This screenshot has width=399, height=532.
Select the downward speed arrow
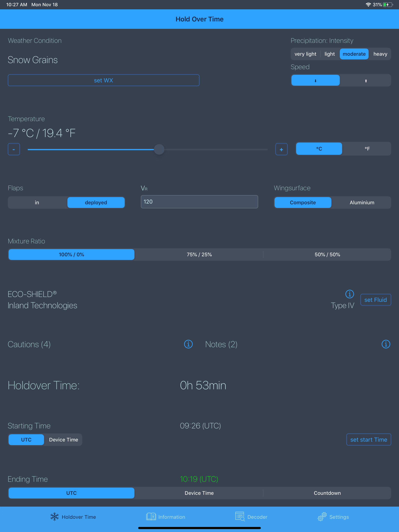pyautogui.click(x=315, y=80)
